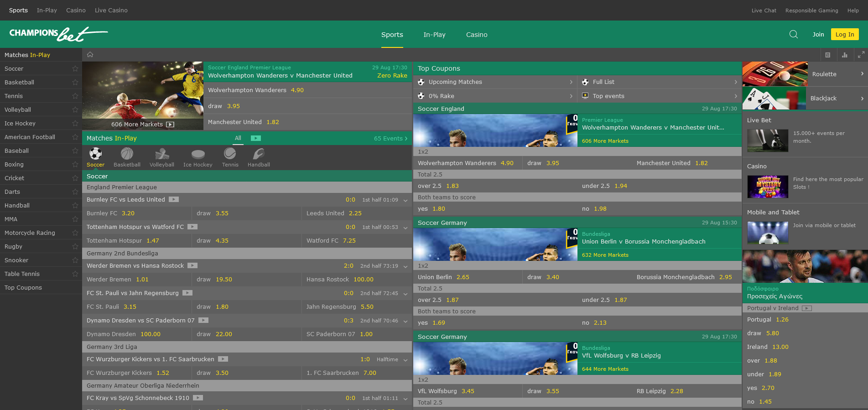Favorite Soccer in the sidebar
Image resolution: width=868 pixels, height=410 pixels.
[75, 68]
